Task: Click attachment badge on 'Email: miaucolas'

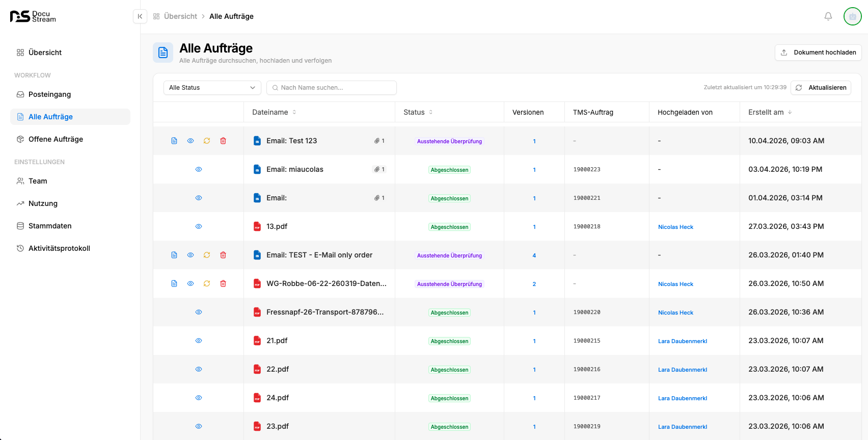Action: pyautogui.click(x=379, y=169)
